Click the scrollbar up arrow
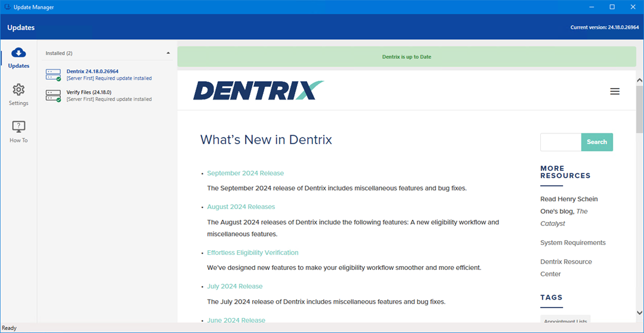 pos(639,80)
